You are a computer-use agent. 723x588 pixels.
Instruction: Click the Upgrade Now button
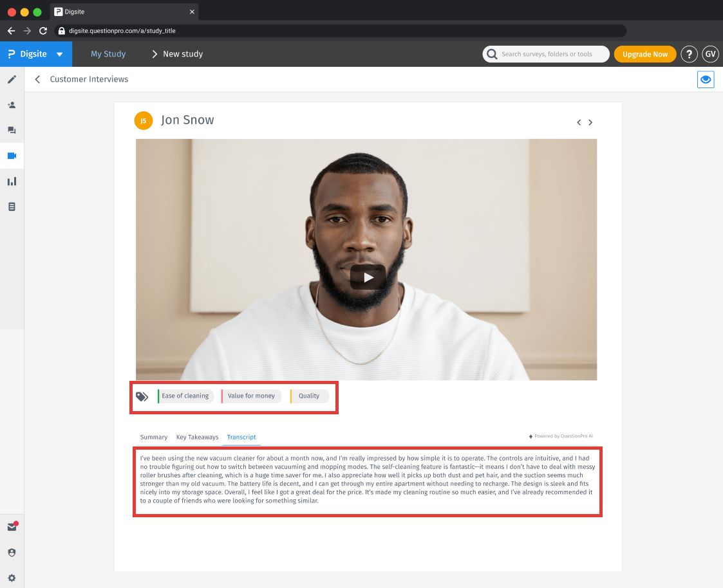tap(645, 54)
